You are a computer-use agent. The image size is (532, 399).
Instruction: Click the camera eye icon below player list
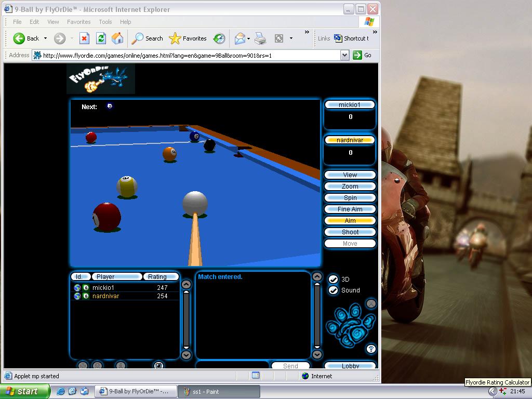pyautogui.click(x=158, y=365)
